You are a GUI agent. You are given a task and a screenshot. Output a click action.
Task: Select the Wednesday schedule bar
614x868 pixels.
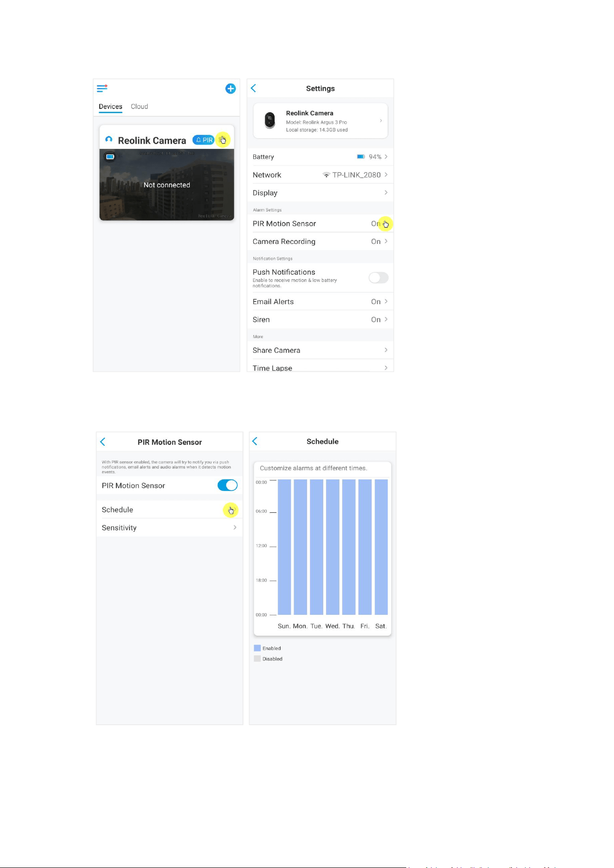pyautogui.click(x=333, y=547)
